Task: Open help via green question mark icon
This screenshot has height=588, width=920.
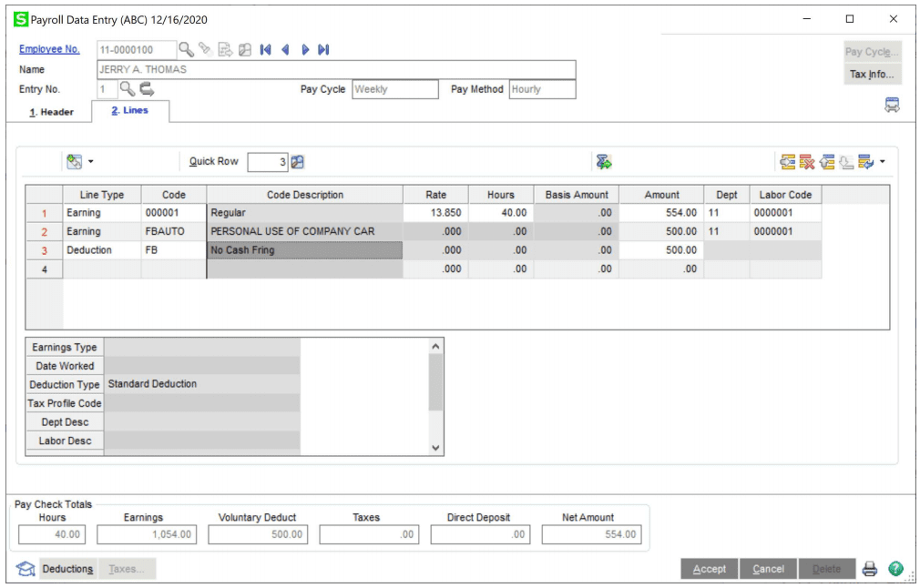Action: pyautogui.click(x=896, y=569)
